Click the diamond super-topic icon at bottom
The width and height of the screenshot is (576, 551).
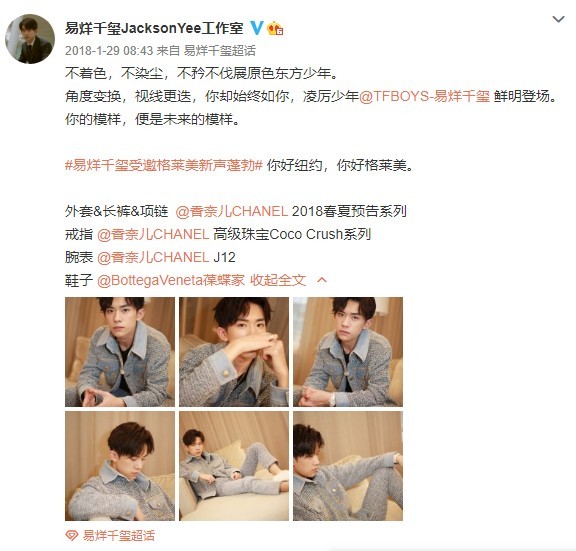click(72, 536)
